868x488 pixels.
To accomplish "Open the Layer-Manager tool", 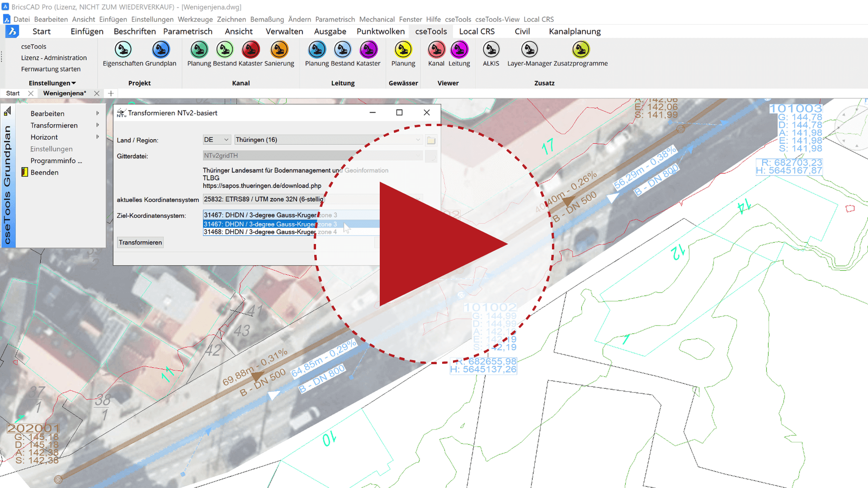I will tap(529, 50).
